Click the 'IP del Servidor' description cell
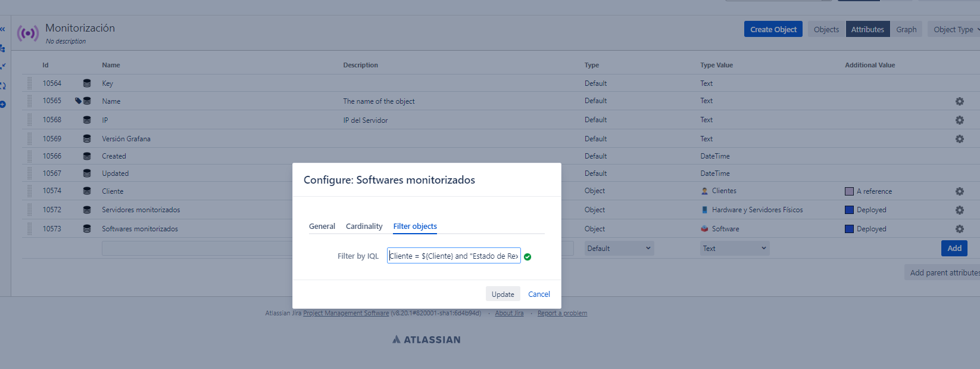The height and width of the screenshot is (369, 980). click(x=366, y=120)
